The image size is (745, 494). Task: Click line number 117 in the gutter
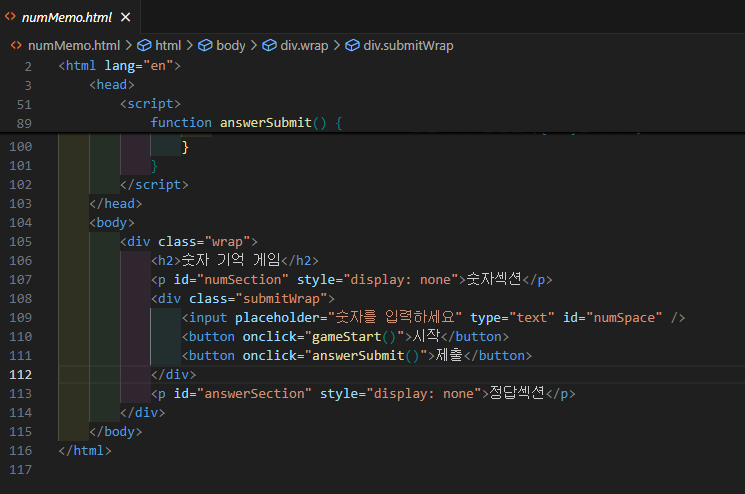click(x=20, y=470)
